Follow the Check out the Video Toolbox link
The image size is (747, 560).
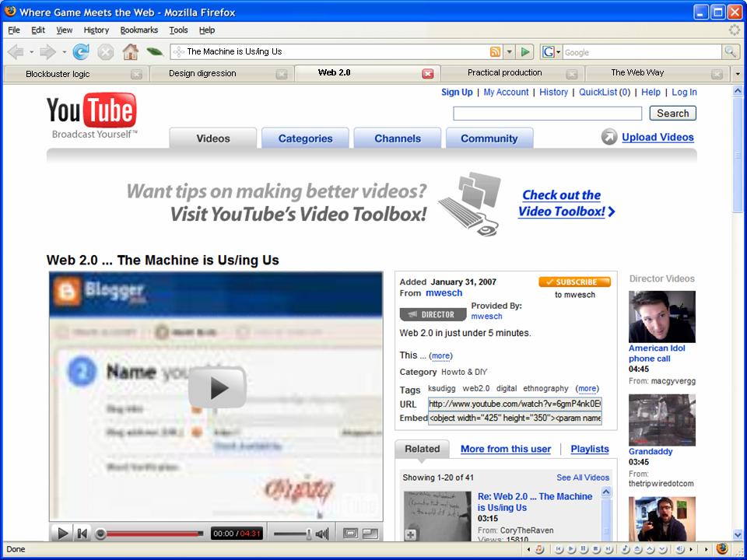click(x=566, y=203)
